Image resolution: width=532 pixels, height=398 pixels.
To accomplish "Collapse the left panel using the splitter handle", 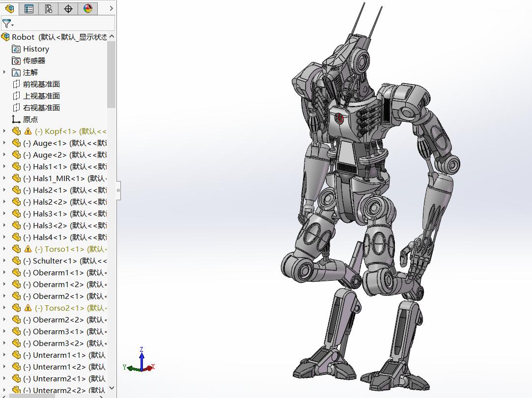I will point(118,190).
